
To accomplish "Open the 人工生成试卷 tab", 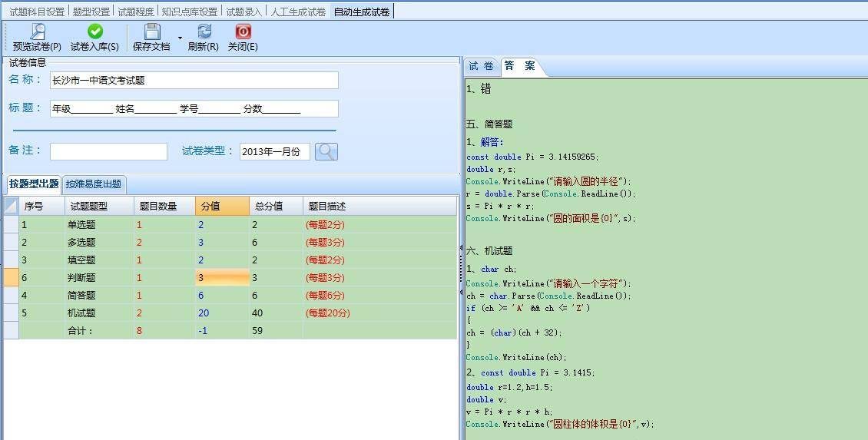I will [298, 12].
